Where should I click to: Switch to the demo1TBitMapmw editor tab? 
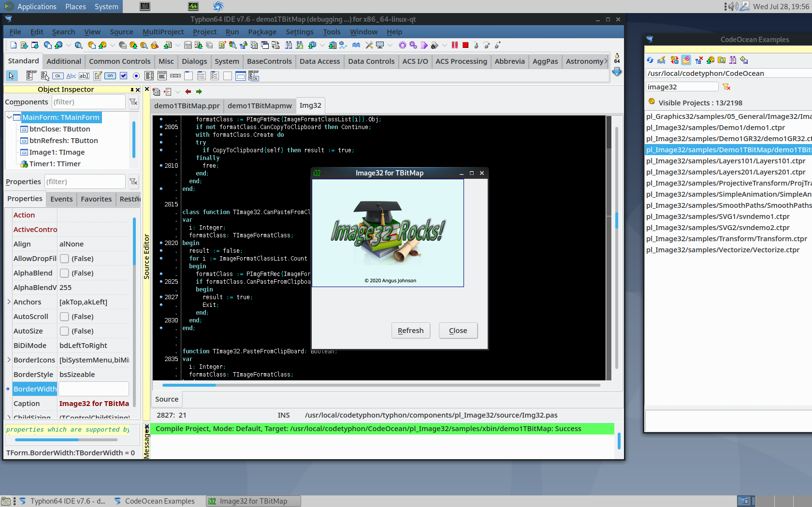pos(260,106)
